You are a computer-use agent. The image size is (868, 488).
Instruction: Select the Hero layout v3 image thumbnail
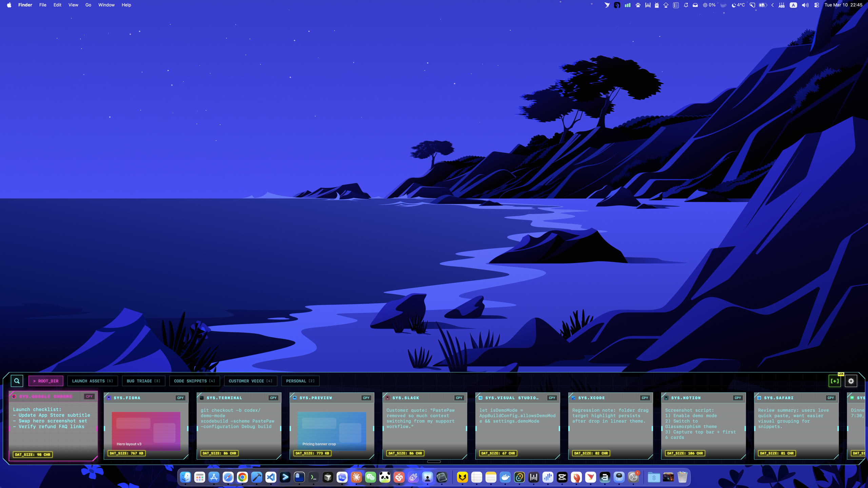tap(146, 430)
